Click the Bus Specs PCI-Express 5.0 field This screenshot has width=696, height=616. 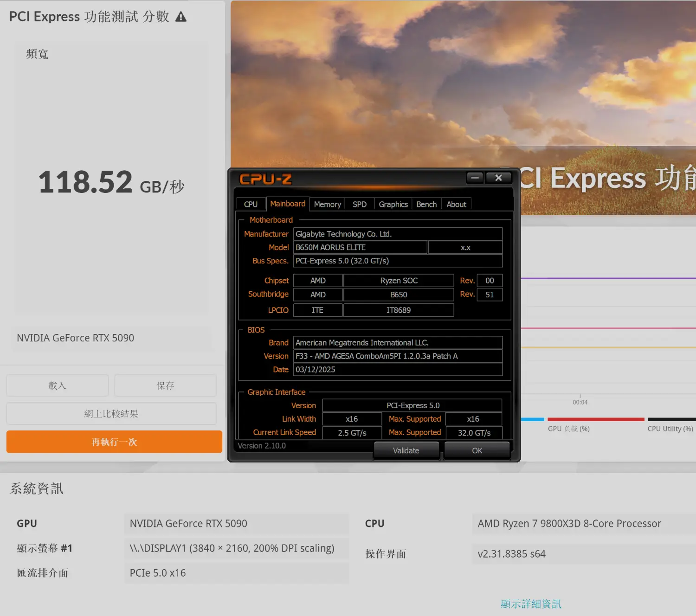pyautogui.click(x=398, y=261)
